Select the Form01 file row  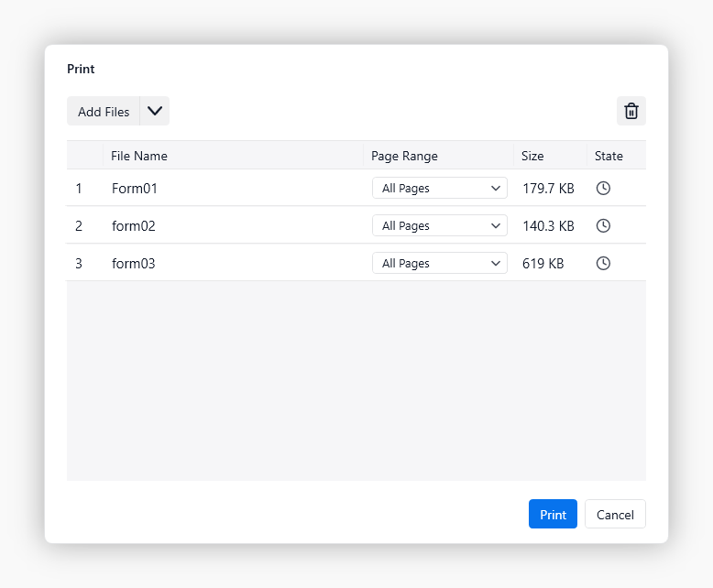pyautogui.click(x=135, y=188)
